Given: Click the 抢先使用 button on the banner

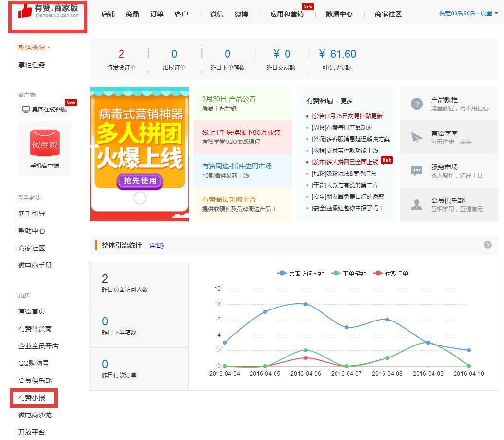Looking at the screenshot, I should pos(140,181).
